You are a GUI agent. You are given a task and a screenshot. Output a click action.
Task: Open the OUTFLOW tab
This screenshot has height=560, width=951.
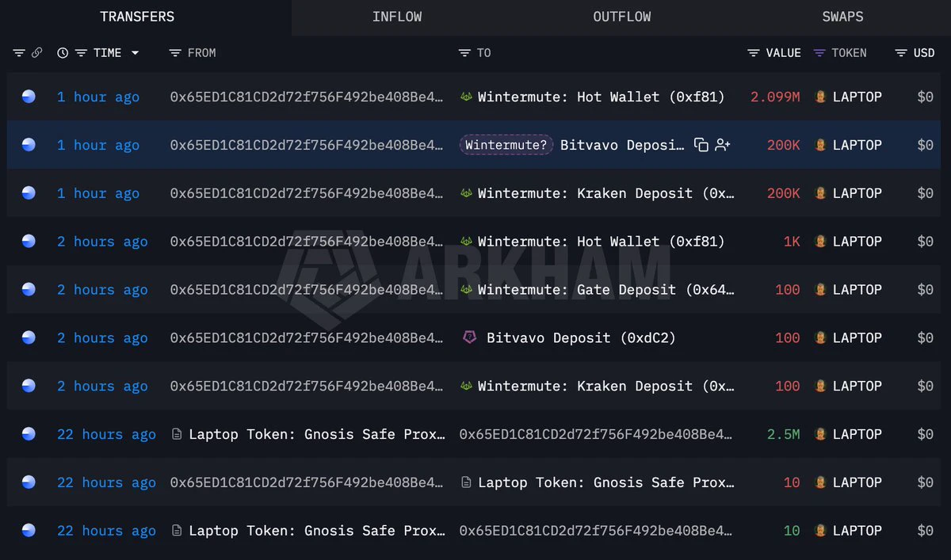pyautogui.click(x=622, y=17)
